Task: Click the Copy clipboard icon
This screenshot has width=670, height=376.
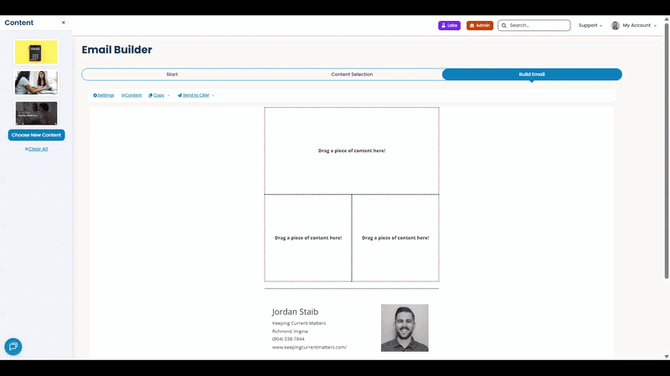Action: coord(150,95)
